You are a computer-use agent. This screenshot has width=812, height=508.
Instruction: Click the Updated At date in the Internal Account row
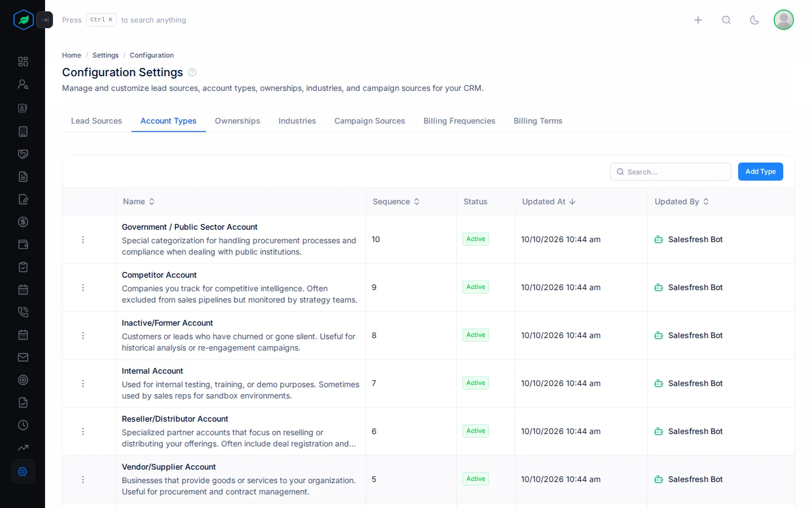[x=561, y=383]
